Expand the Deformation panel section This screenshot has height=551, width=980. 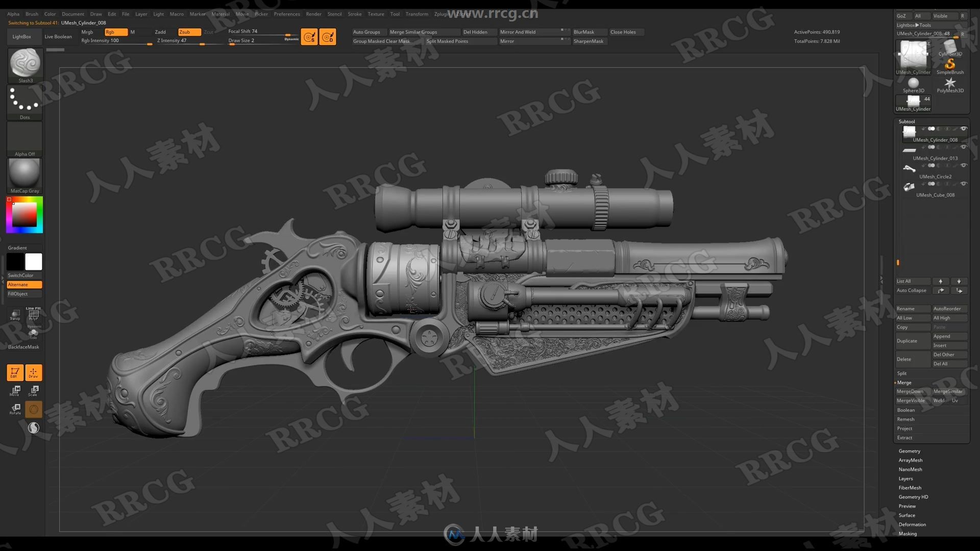[912, 524]
